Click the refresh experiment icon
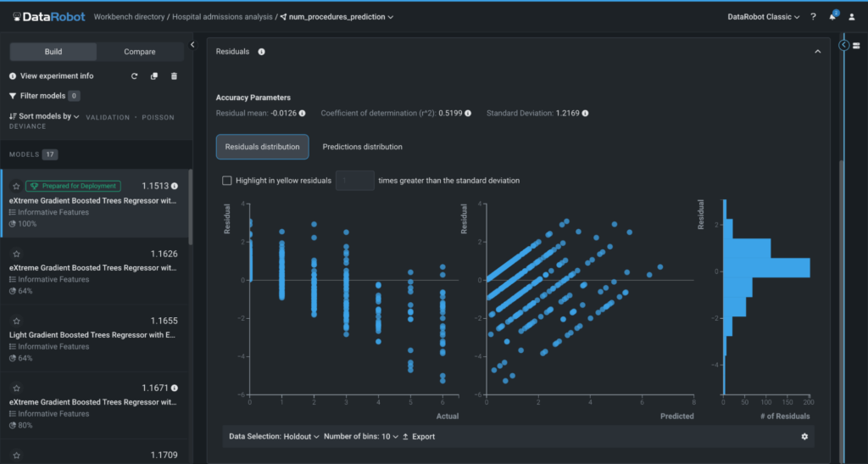 [134, 76]
